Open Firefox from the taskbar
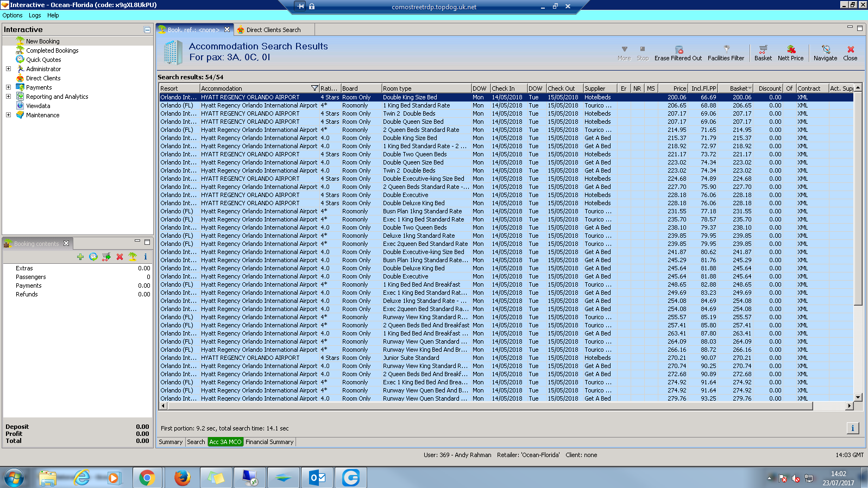This screenshot has width=868, height=488. pyautogui.click(x=182, y=478)
